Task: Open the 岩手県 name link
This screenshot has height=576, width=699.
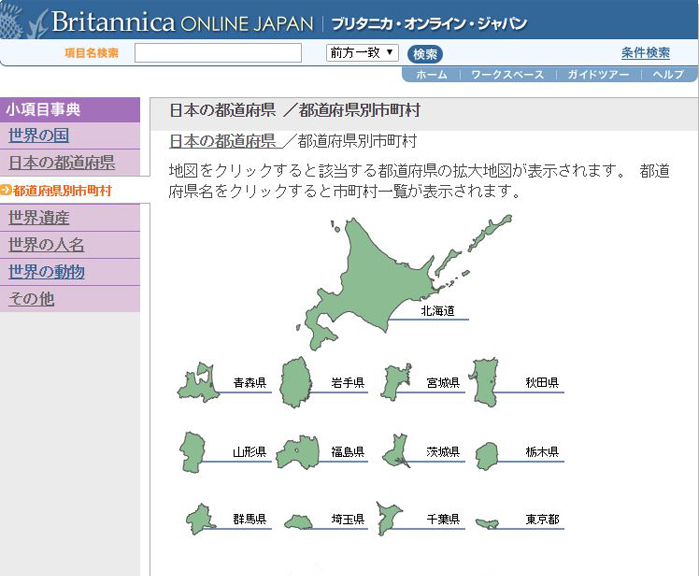Action: (348, 383)
